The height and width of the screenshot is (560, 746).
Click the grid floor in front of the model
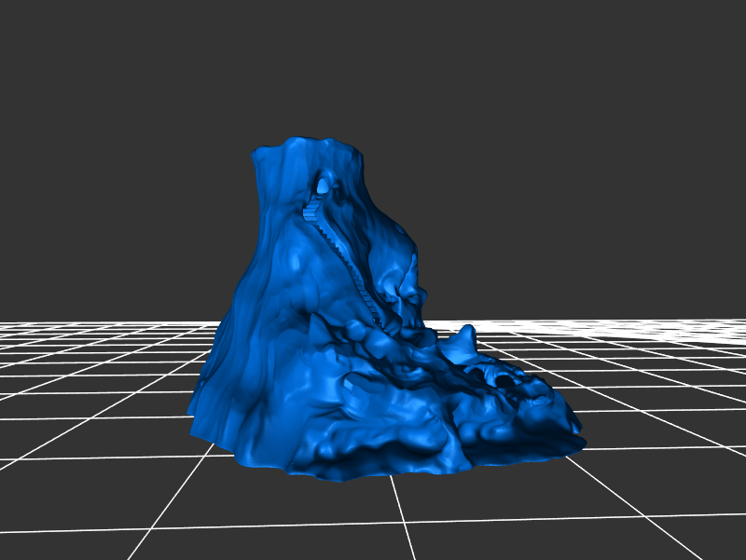(x=373, y=517)
